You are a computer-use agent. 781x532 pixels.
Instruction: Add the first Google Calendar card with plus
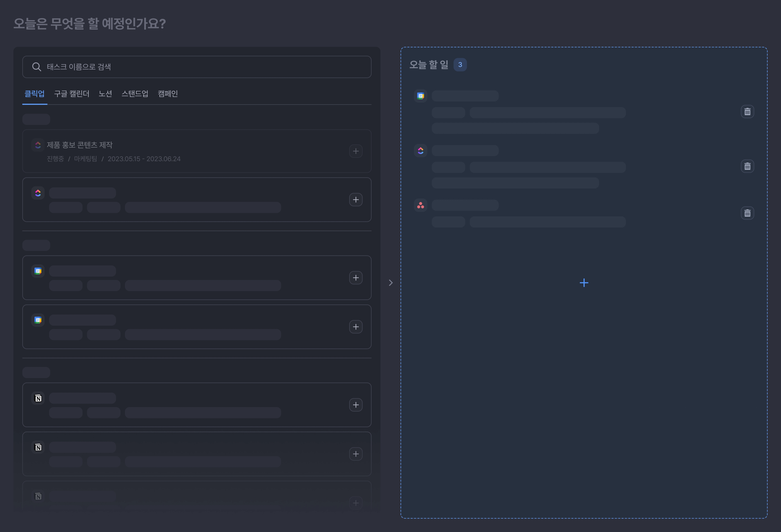[356, 278]
